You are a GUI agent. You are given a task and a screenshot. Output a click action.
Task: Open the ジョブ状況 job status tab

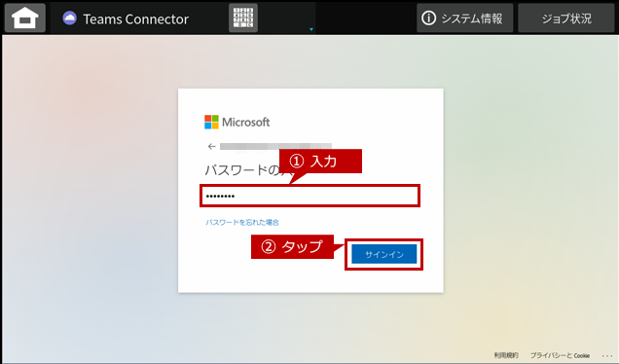coord(566,18)
